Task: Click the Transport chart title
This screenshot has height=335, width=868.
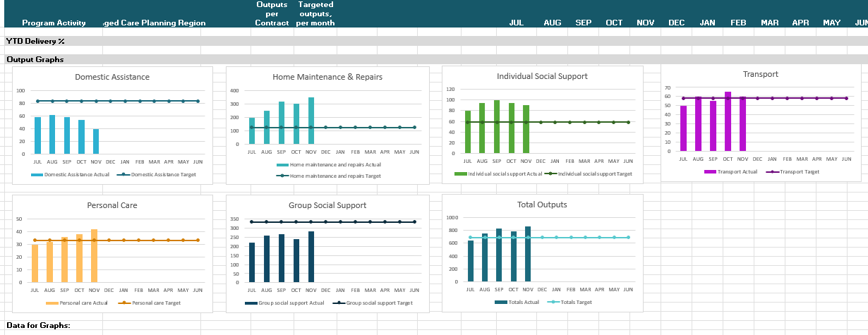Action: [x=761, y=74]
